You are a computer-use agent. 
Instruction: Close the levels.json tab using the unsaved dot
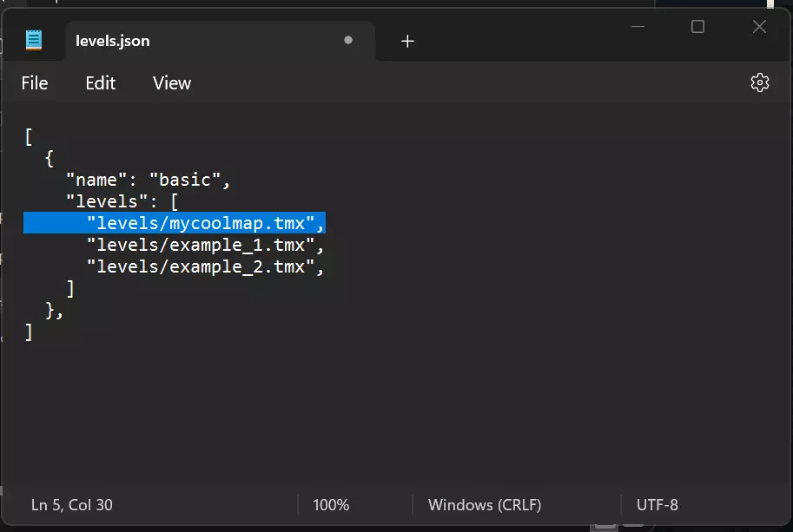click(348, 40)
